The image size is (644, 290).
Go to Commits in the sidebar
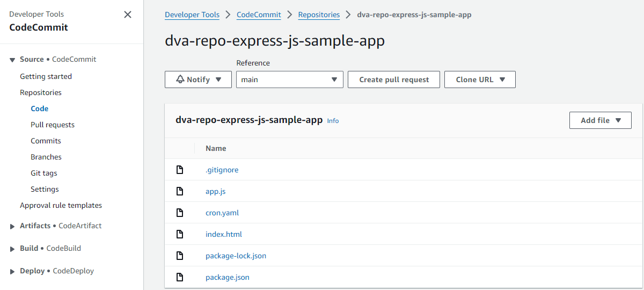[x=46, y=141]
